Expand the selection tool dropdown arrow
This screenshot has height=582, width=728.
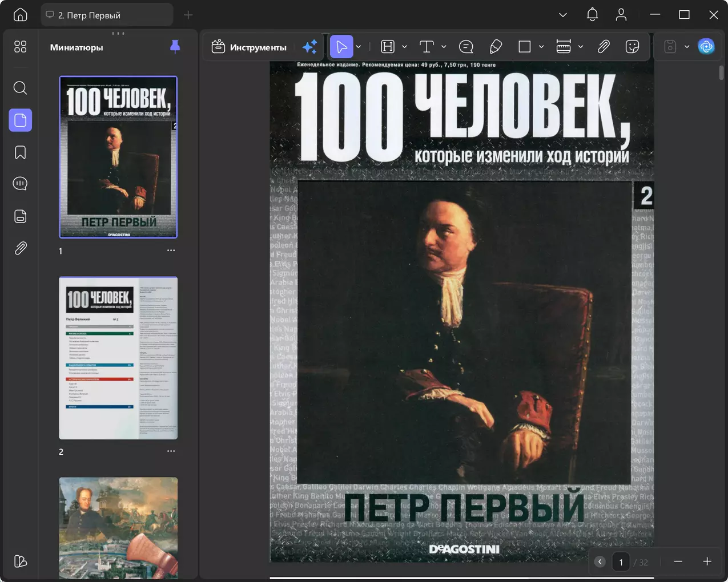[359, 47]
